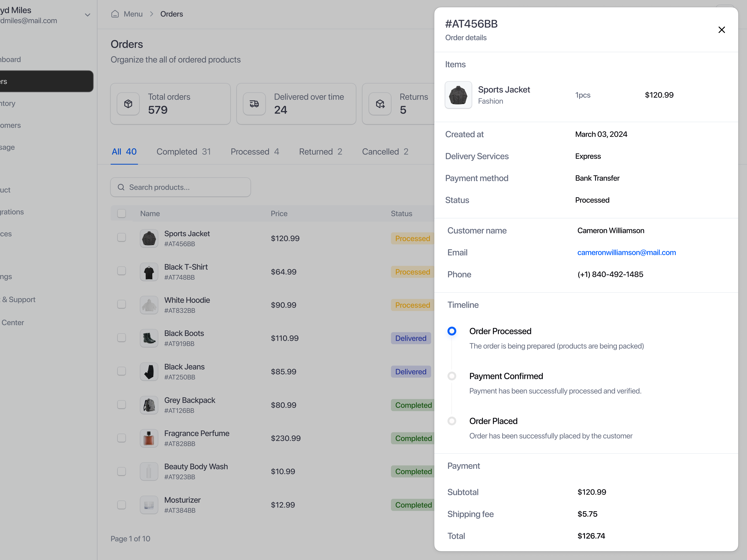747x560 pixels.
Task: Click the $126.74 total amount
Action: pos(591,536)
